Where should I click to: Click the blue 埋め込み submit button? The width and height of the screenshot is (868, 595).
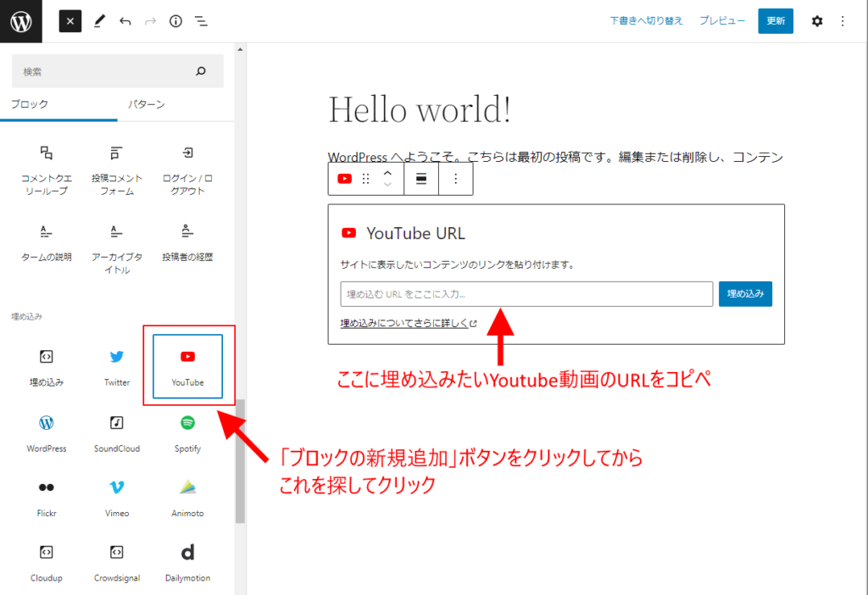[745, 294]
